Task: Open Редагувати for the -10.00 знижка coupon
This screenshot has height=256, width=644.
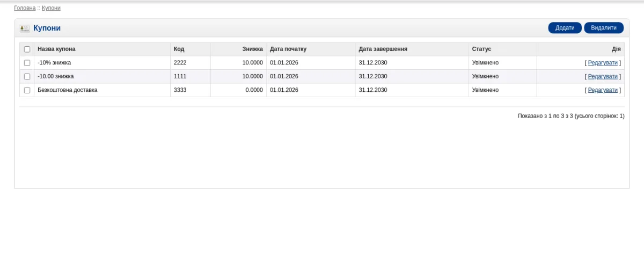Action: [x=603, y=76]
